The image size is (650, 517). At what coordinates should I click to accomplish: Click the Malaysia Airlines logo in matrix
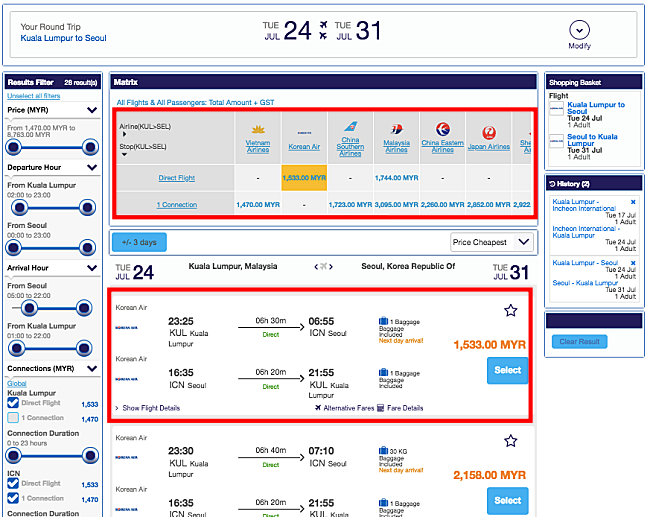coord(397,129)
